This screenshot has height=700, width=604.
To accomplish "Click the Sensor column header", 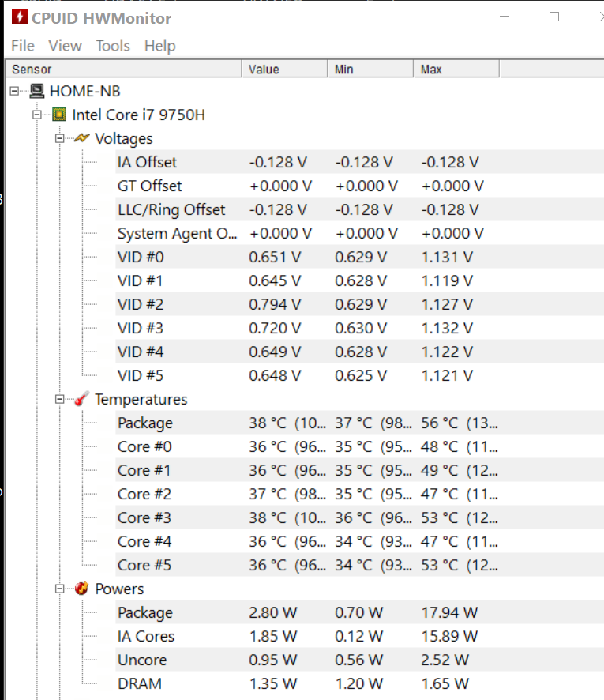I will (124, 70).
